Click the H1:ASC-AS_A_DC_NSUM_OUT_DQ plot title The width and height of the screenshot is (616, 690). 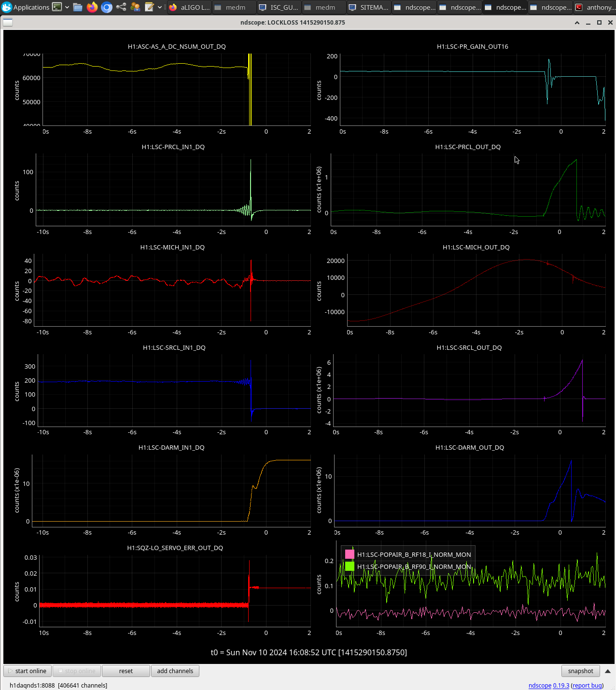[x=177, y=46]
